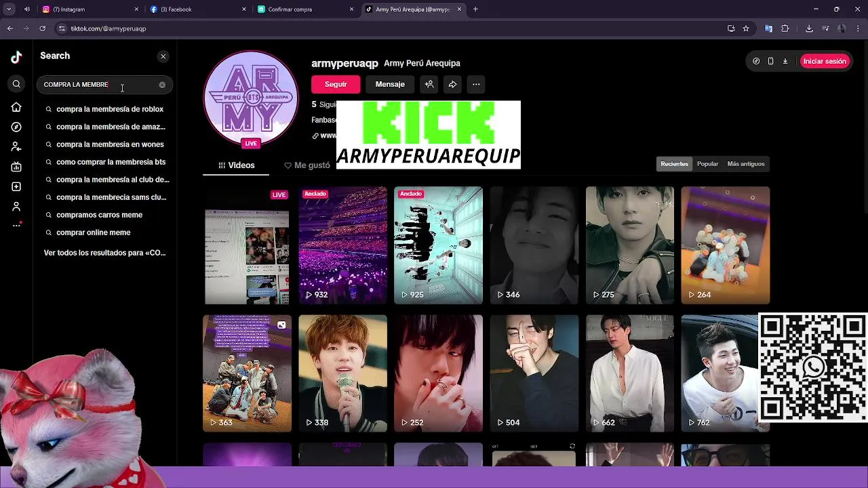Screen dimensions: 868x488
Task: Switch to the Facebook browser tab
Action: point(197,9)
